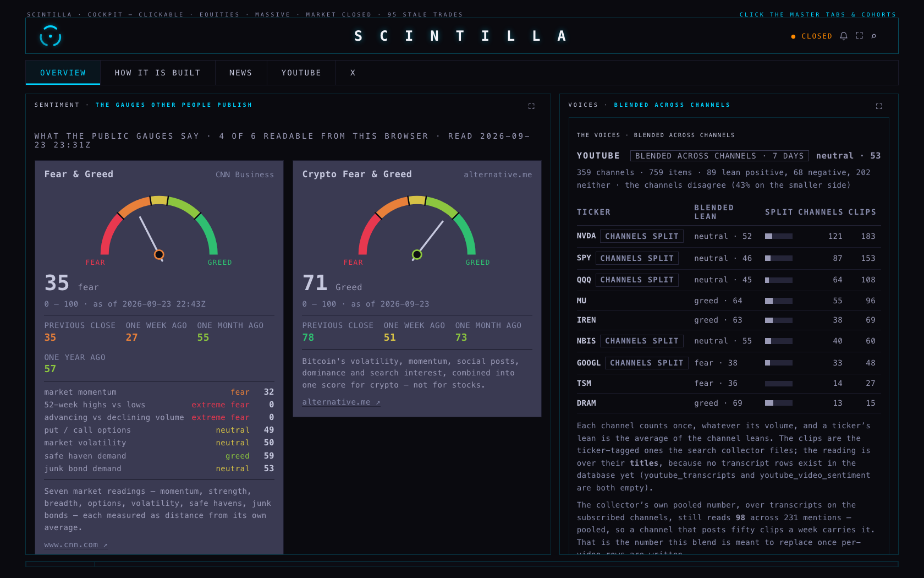Viewport: 924px width, 578px height.
Task: Click the GOOGL Channels Split badge
Action: pos(646,363)
